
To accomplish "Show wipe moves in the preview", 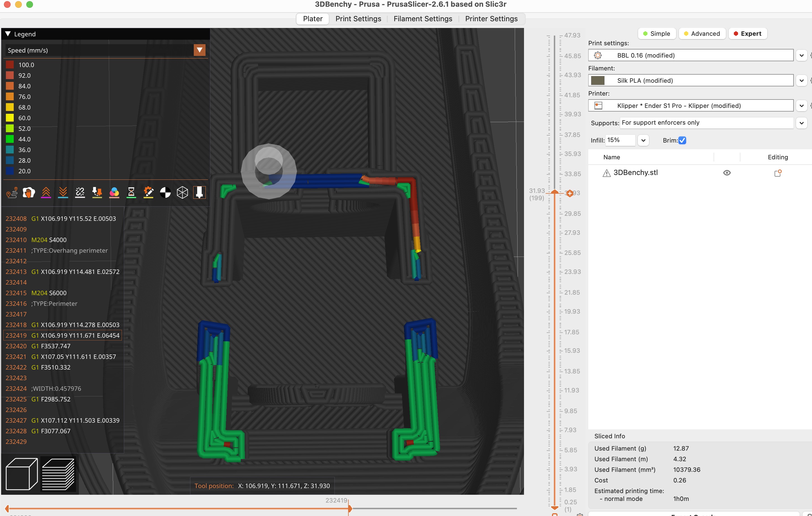I will (29, 192).
